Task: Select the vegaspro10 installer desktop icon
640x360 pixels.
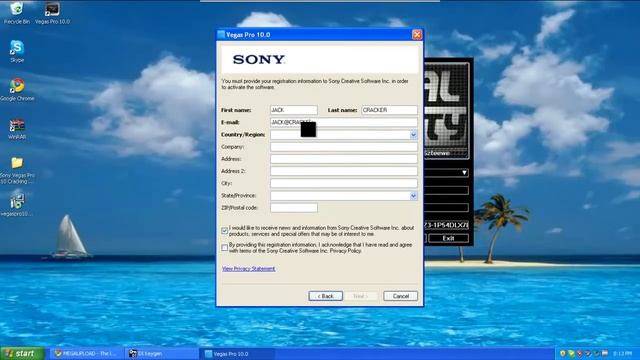Action: point(17,204)
